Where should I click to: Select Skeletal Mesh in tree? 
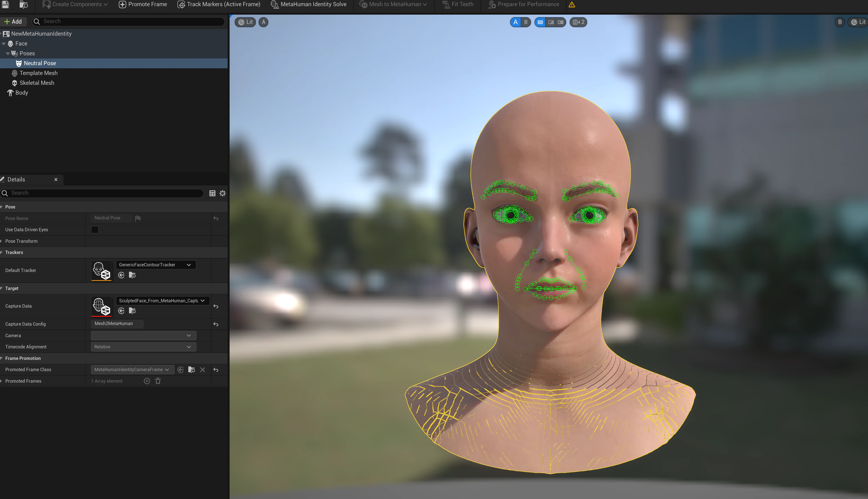[x=37, y=83]
